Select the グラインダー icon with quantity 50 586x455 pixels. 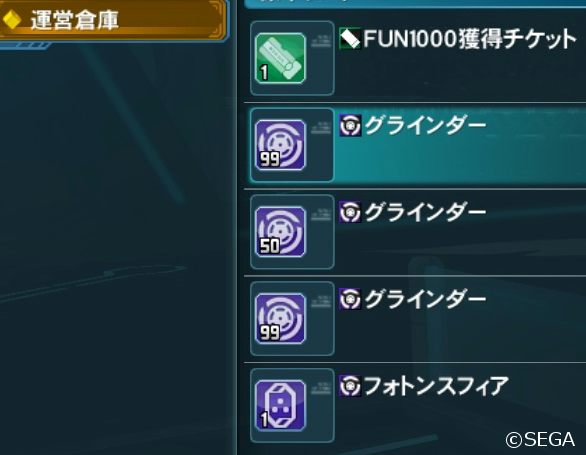click(x=280, y=232)
